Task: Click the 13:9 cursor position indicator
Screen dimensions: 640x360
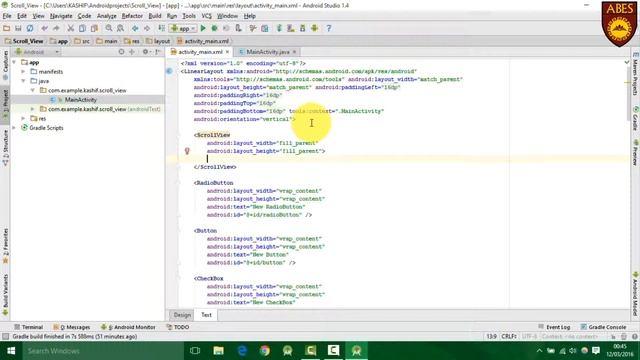Action: click(x=491, y=336)
